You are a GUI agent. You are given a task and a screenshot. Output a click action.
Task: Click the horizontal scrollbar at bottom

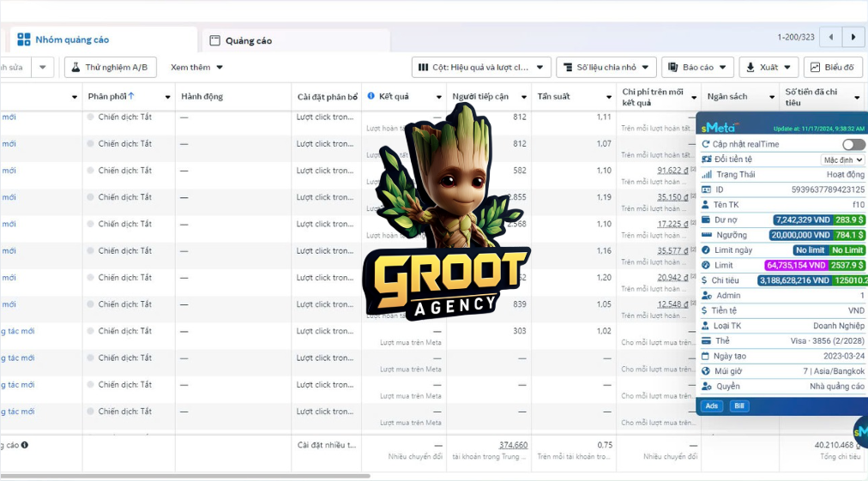point(185,476)
